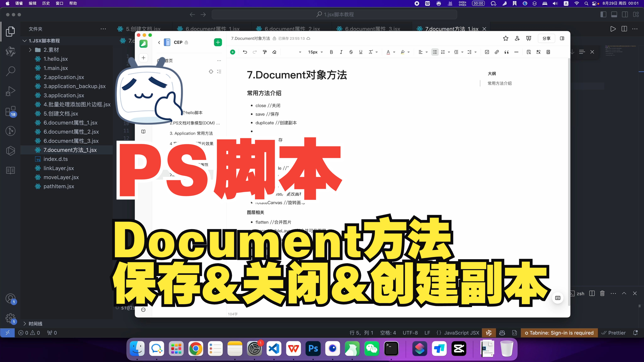The height and width of the screenshot is (362, 644).
Task: Select linkLayer.jsx in the file tree
Action: [58, 168]
